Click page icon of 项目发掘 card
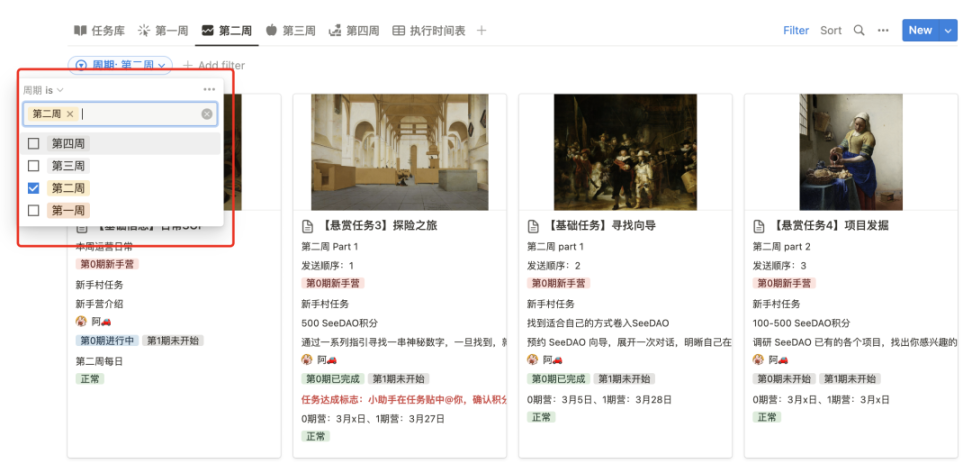This screenshot has width=972, height=464. click(758, 226)
